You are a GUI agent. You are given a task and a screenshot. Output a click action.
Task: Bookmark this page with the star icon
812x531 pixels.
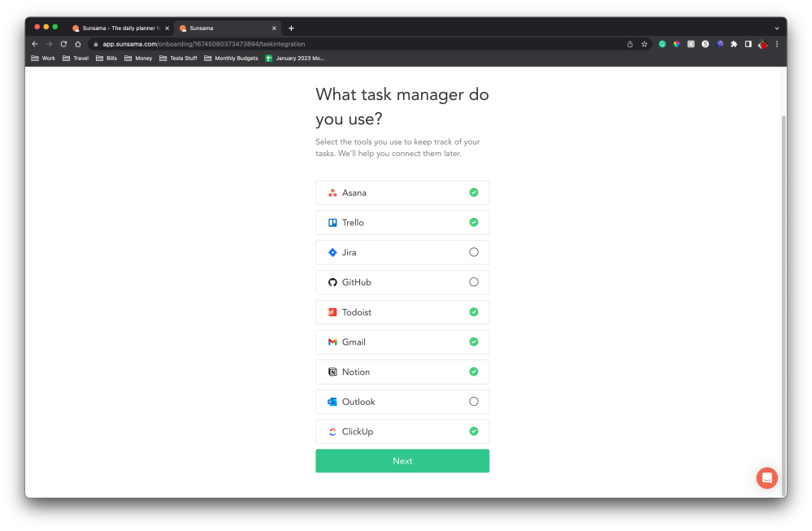[644, 44]
